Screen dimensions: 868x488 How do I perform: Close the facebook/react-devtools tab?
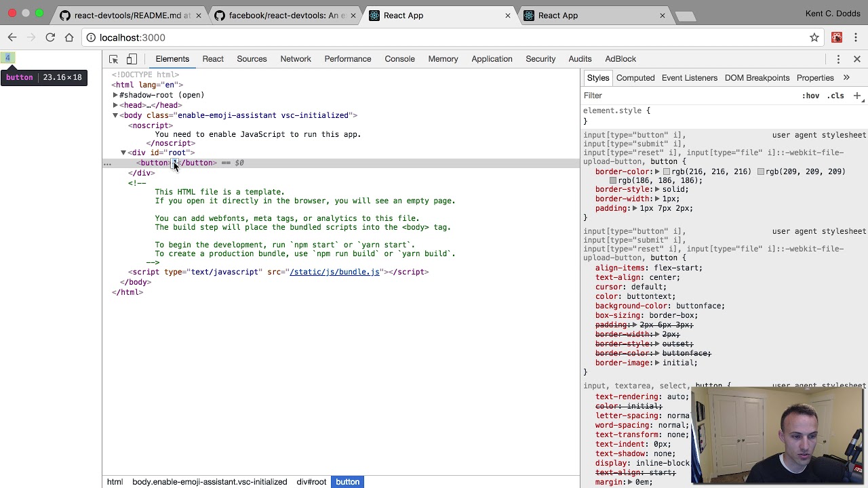[x=353, y=16]
